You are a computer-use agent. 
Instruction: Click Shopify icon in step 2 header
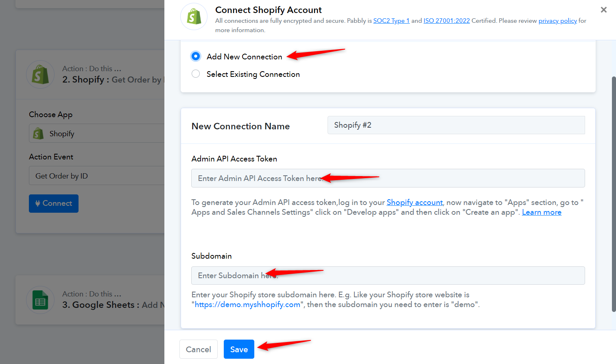click(40, 74)
